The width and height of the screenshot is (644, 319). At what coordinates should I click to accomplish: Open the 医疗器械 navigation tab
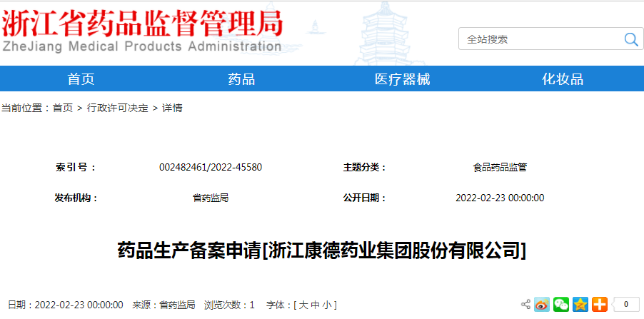(402, 79)
